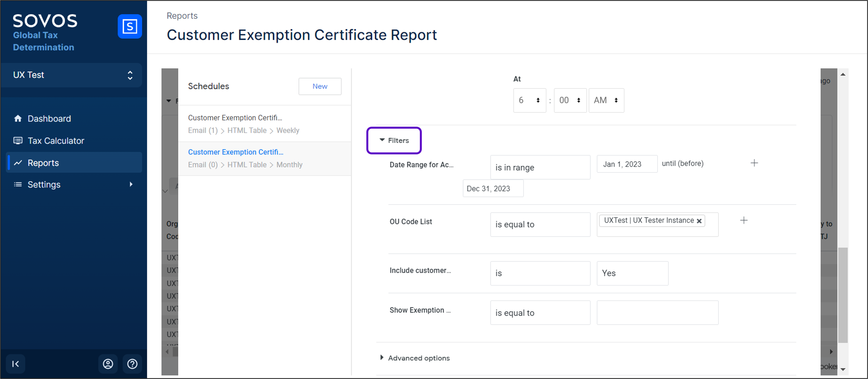Open the user profile icon

108,364
